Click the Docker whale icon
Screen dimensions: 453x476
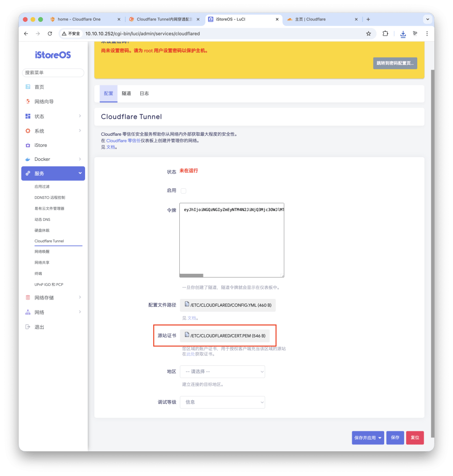(28, 159)
